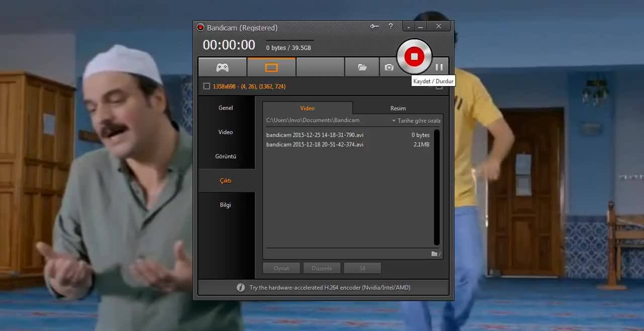Screen dimensions: 644x331
Task: Open the Bilgi section
Action: pos(226,205)
